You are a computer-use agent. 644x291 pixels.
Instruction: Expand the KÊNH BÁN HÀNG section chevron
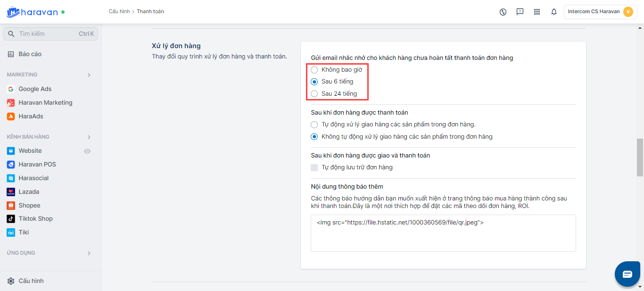pos(89,137)
